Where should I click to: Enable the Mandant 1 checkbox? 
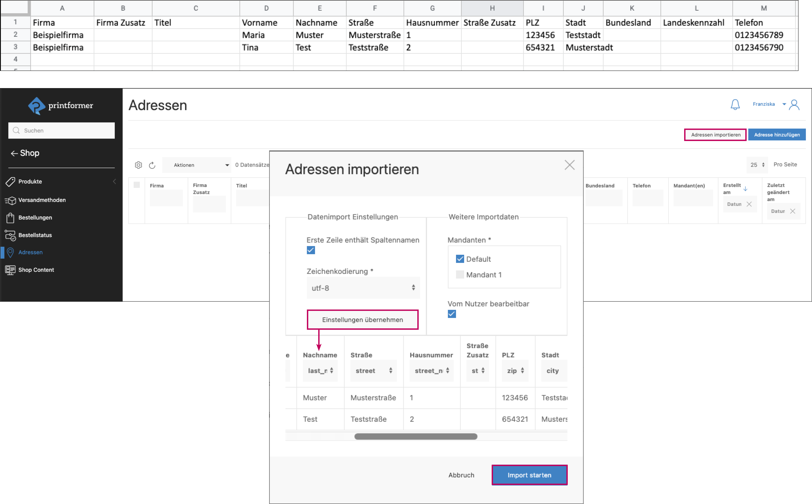pyautogui.click(x=460, y=275)
